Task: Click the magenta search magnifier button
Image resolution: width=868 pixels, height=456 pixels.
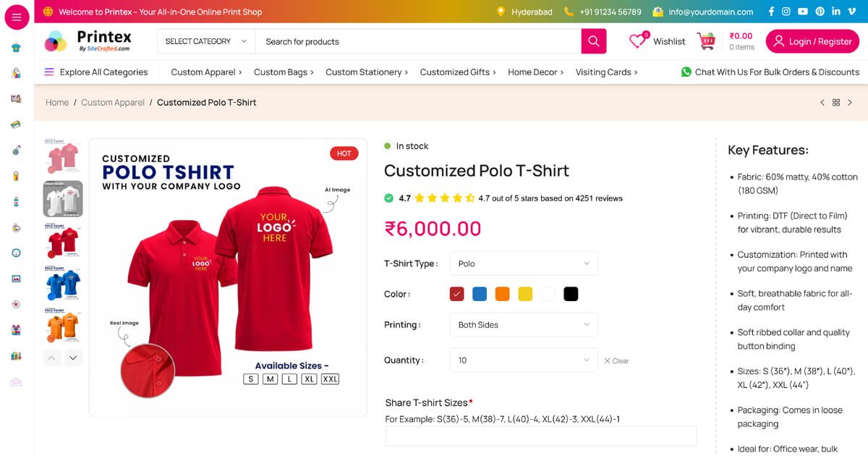Action: pos(593,41)
